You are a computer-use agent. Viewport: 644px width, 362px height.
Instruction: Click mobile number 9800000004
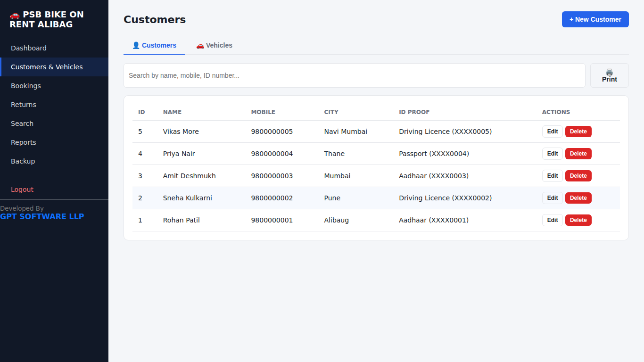click(x=272, y=154)
